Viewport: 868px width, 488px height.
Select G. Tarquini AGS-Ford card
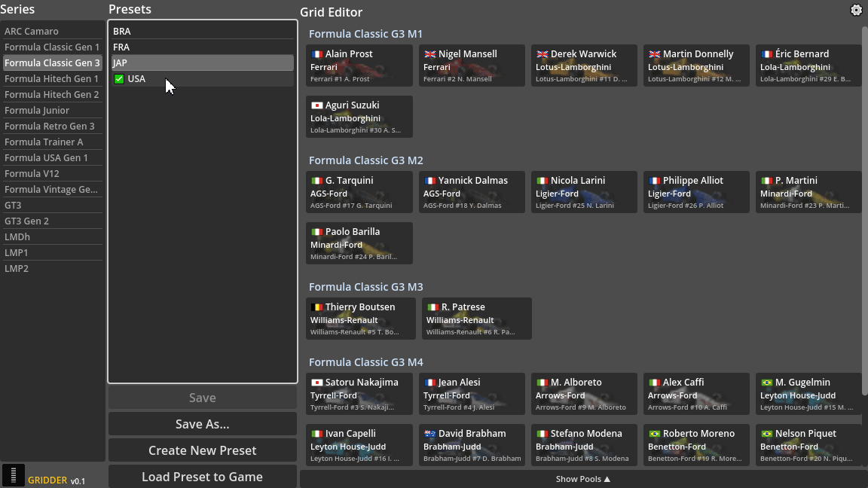click(359, 192)
